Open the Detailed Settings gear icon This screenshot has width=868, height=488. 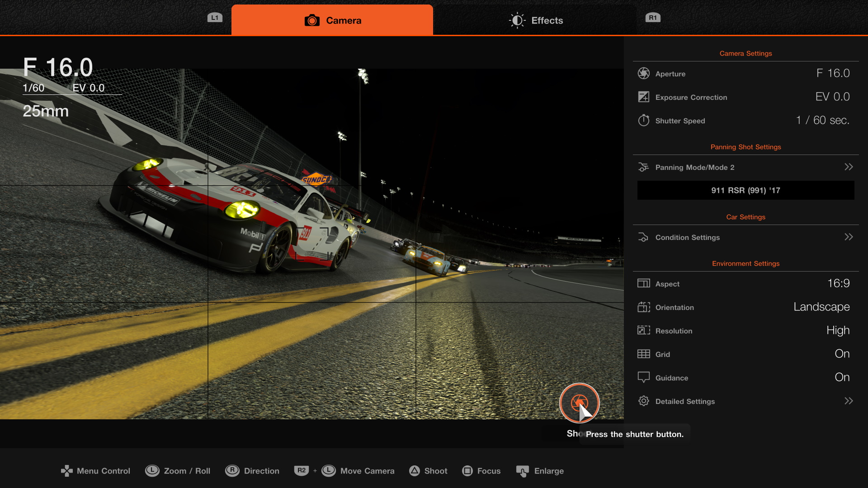[x=644, y=401]
